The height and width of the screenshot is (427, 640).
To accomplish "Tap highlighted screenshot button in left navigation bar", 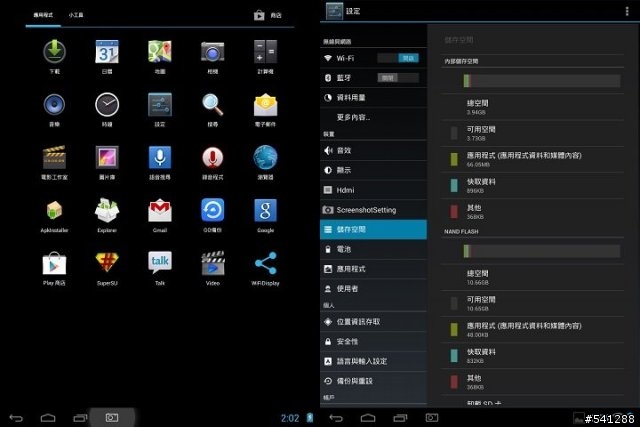I will pyautogui.click(x=112, y=417).
